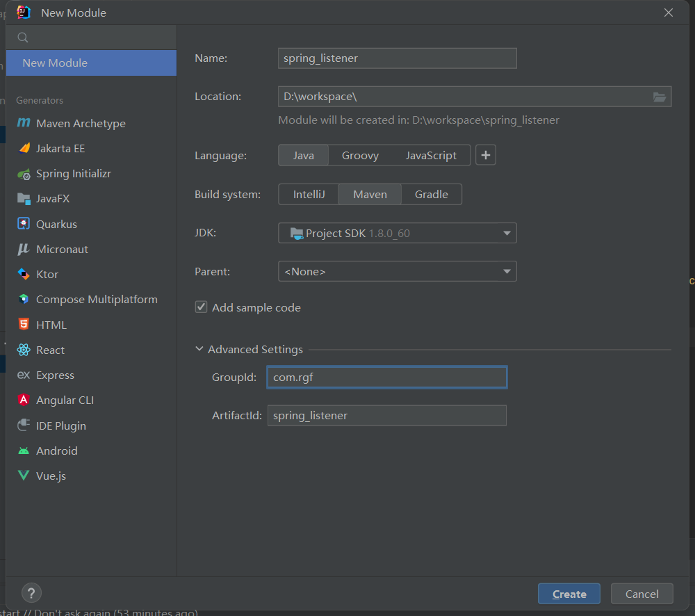Select Quarkus generator label
The width and height of the screenshot is (695, 616).
click(56, 225)
